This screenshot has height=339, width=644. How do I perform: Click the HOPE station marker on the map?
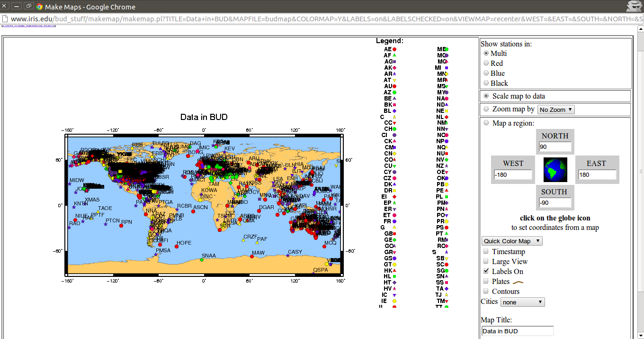[x=177, y=247]
